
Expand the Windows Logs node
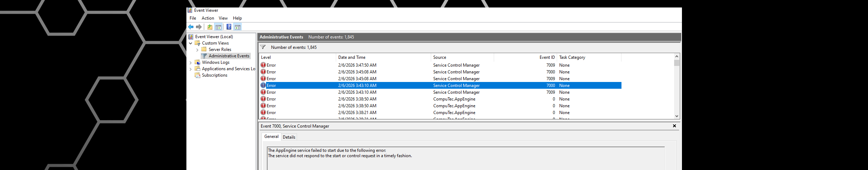click(191, 63)
